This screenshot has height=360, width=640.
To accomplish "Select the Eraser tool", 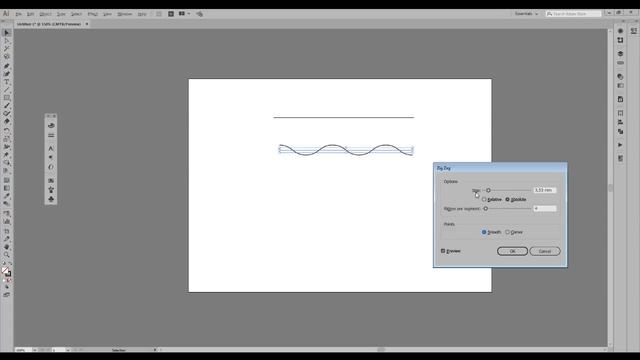I will tap(7, 122).
